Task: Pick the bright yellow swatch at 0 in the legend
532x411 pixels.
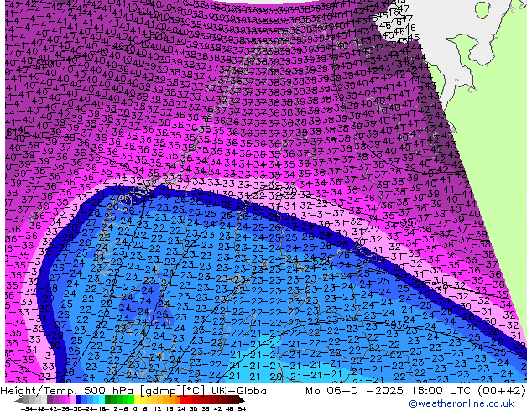Action: 138,400
